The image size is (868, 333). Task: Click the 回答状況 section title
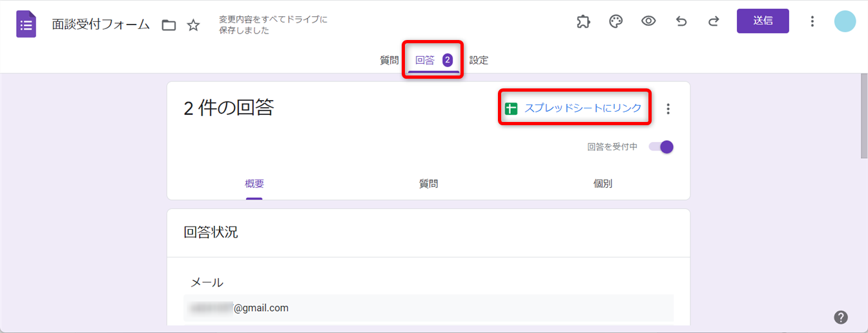click(211, 232)
